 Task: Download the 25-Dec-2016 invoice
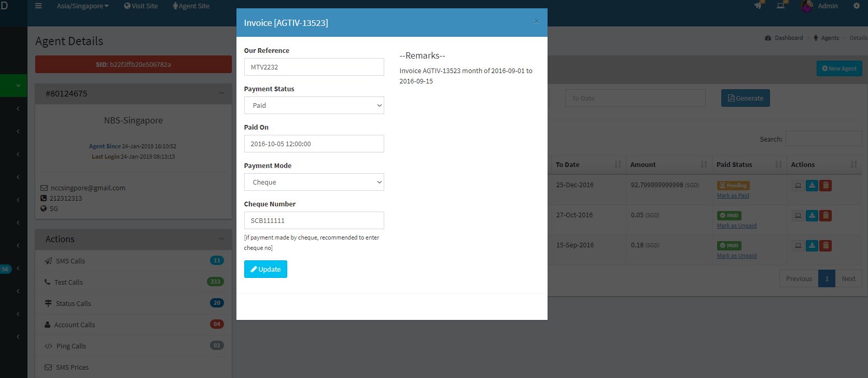coord(812,186)
